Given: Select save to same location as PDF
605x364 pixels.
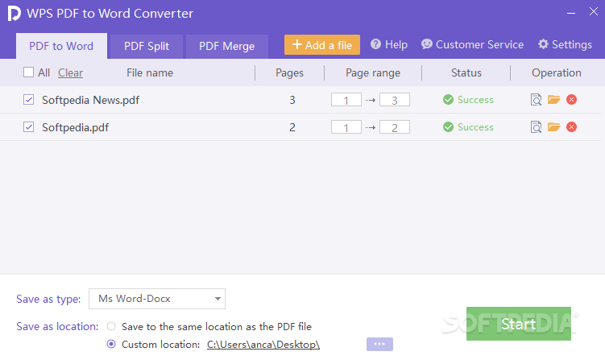Looking at the screenshot, I should click(x=111, y=326).
